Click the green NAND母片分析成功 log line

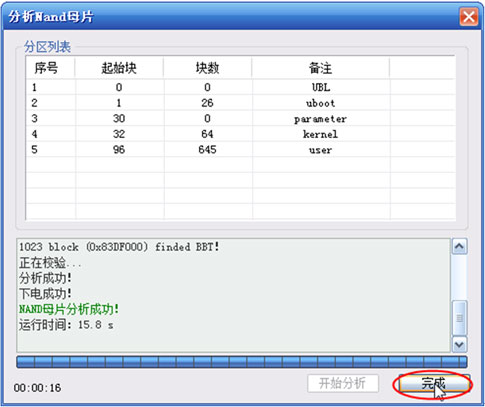coord(69,309)
